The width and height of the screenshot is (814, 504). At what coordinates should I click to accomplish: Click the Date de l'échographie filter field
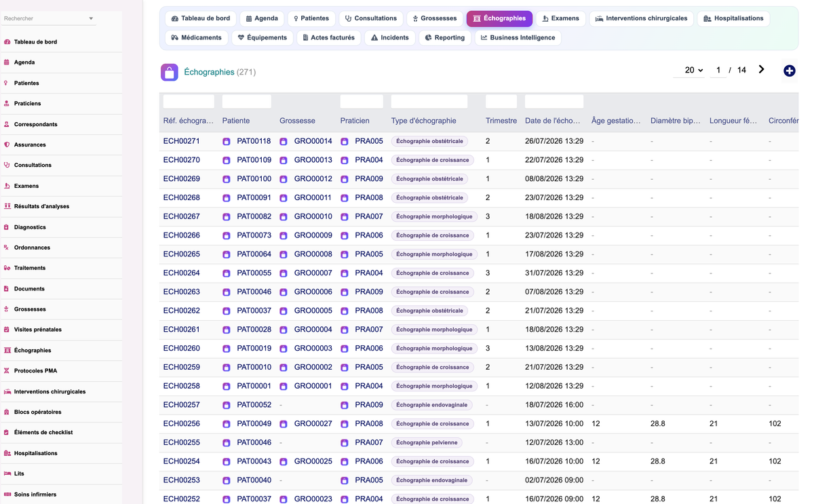pyautogui.click(x=554, y=102)
